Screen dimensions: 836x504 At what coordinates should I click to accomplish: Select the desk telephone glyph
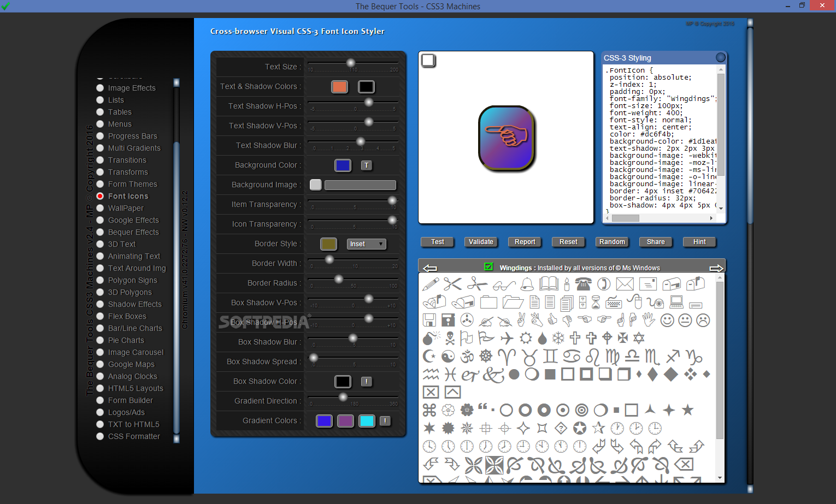[x=583, y=284]
